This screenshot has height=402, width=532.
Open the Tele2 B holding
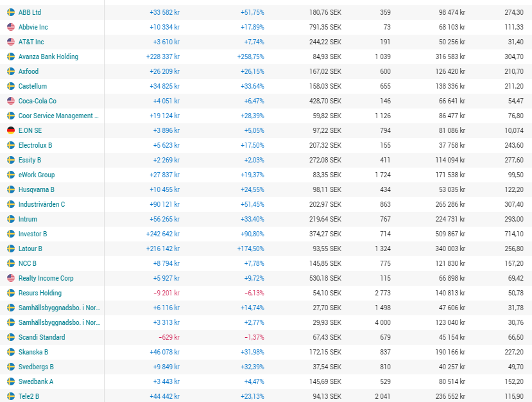[x=29, y=396]
